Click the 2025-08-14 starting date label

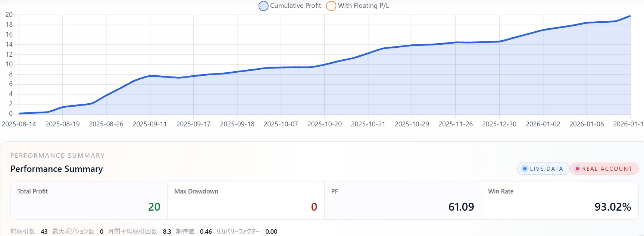(19, 124)
